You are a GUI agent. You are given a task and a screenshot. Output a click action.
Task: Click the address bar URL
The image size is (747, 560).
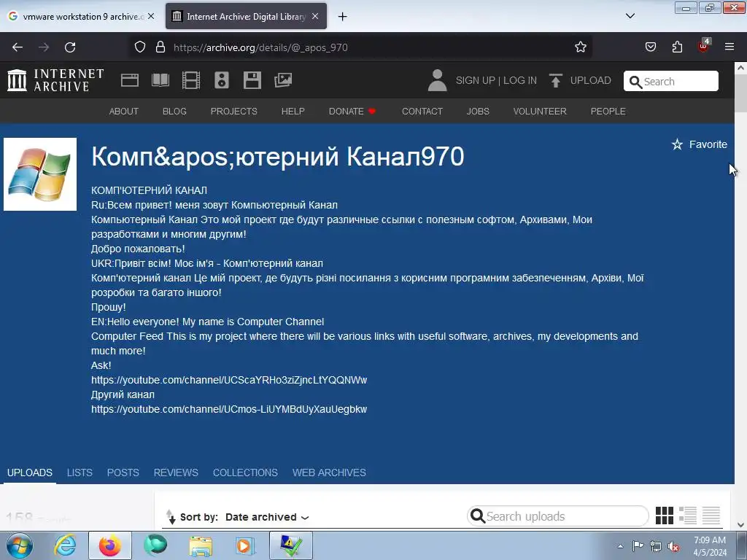click(x=260, y=47)
